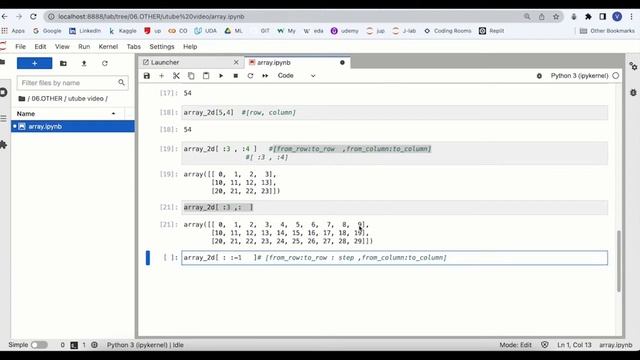Navigate to utube video in the breadcrumb
Viewport: 640px width, 360px height.
(x=86, y=99)
